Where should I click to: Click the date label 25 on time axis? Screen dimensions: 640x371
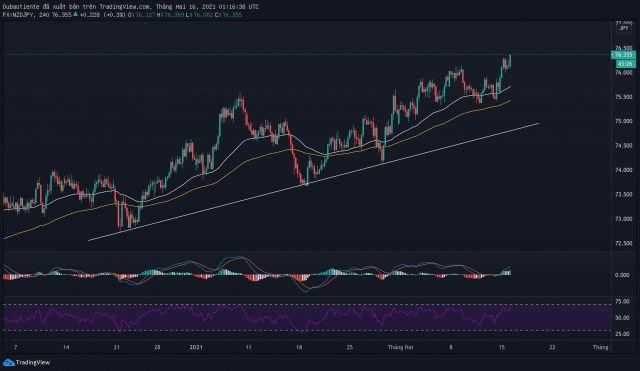pos(350,347)
